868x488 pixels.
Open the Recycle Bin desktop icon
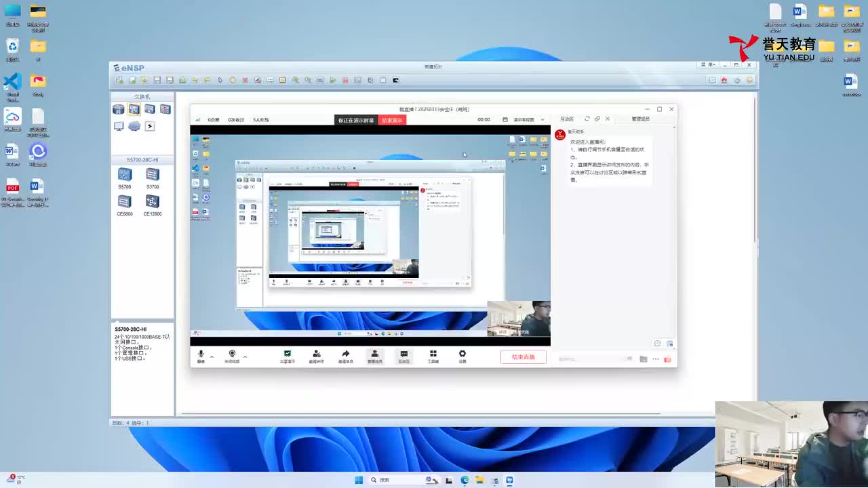coord(12,50)
